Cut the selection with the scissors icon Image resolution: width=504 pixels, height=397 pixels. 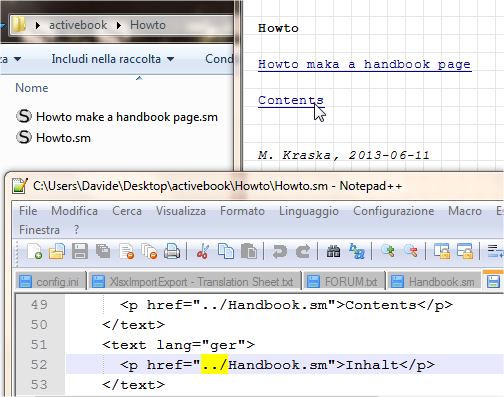click(x=203, y=251)
